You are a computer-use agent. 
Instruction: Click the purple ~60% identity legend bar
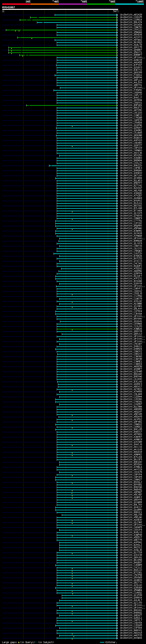coord(73,4)
